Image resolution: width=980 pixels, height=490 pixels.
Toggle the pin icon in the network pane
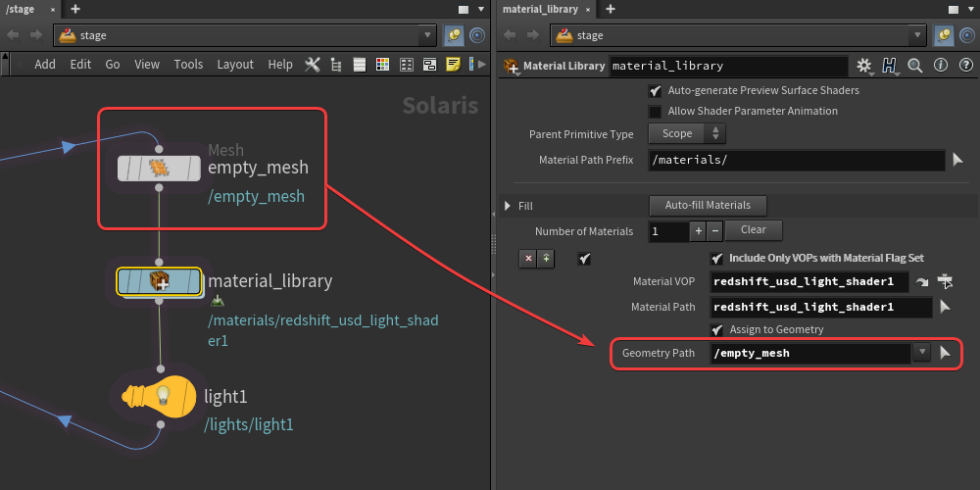(x=454, y=35)
